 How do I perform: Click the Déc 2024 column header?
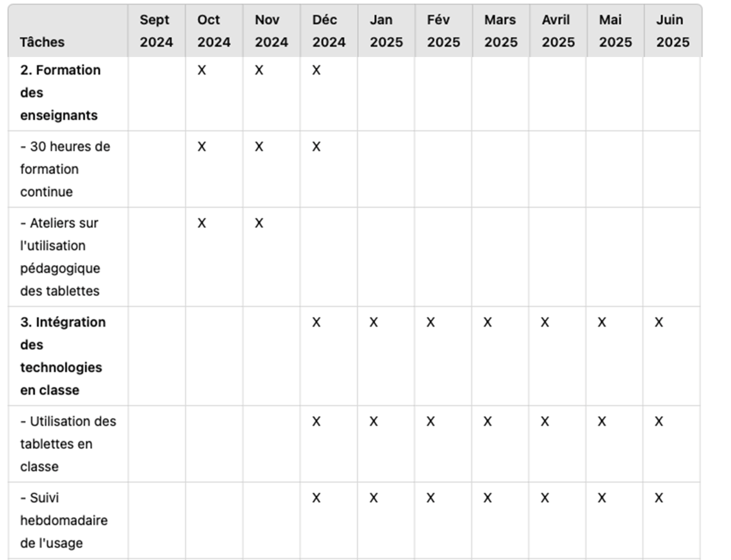[329, 31]
